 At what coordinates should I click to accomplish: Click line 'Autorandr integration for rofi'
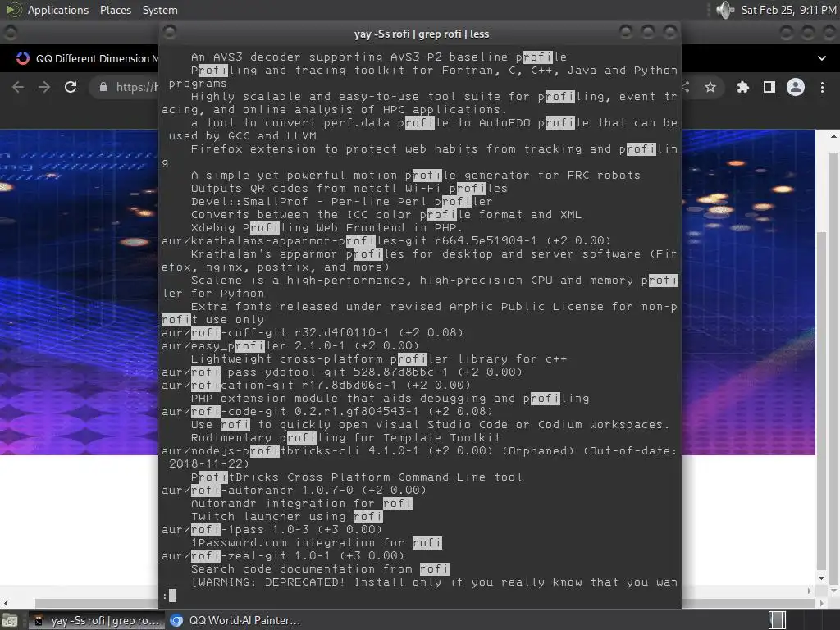pyautogui.click(x=302, y=503)
